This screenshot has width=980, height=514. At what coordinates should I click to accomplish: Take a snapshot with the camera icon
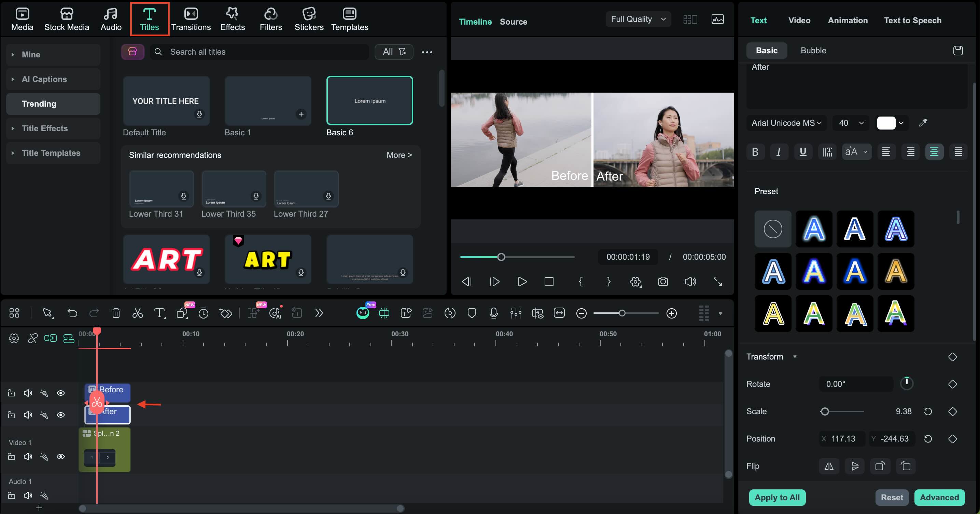pos(663,281)
